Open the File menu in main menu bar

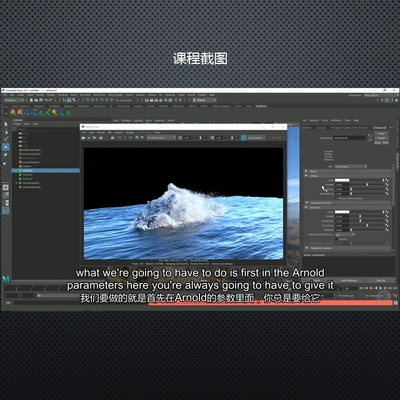pyautogui.click(x=5, y=95)
